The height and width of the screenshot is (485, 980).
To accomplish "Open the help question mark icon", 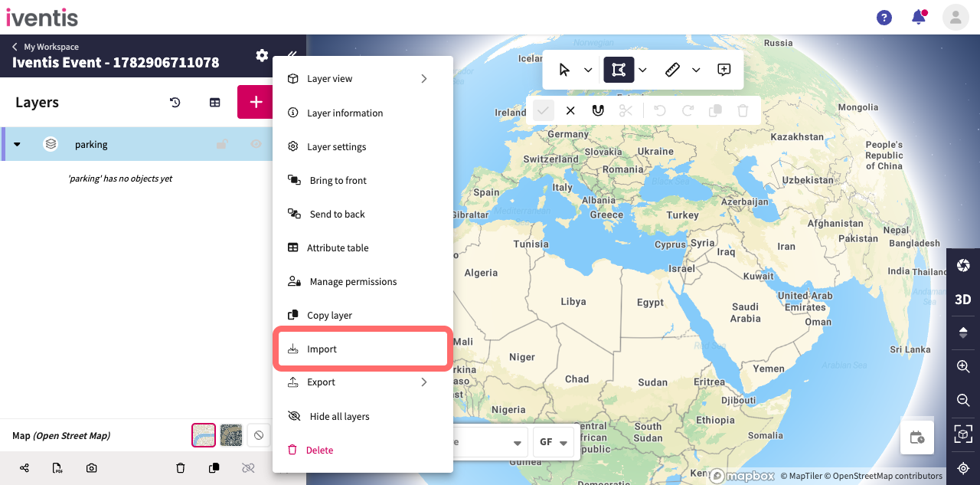I will coord(884,17).
